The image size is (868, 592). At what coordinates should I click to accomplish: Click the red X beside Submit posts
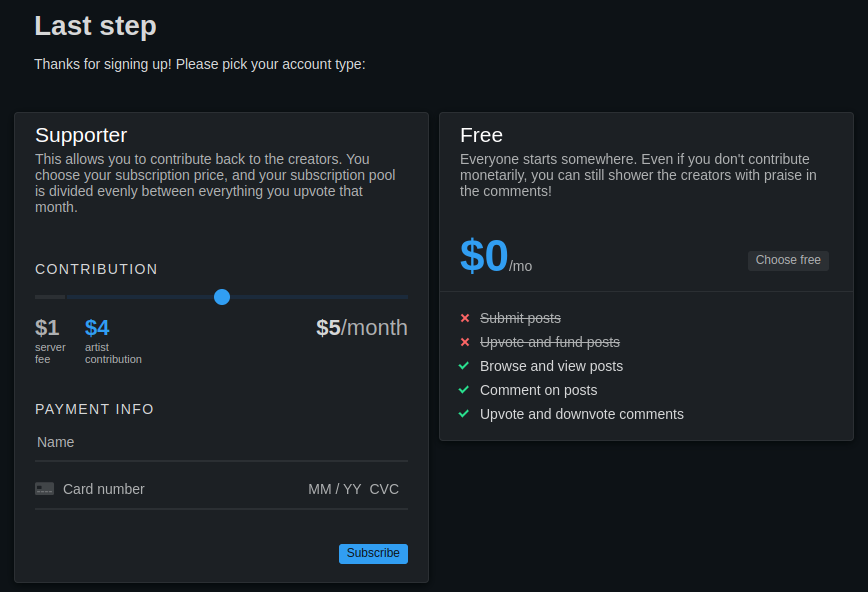pyautogui.click(x=465, y=318)
